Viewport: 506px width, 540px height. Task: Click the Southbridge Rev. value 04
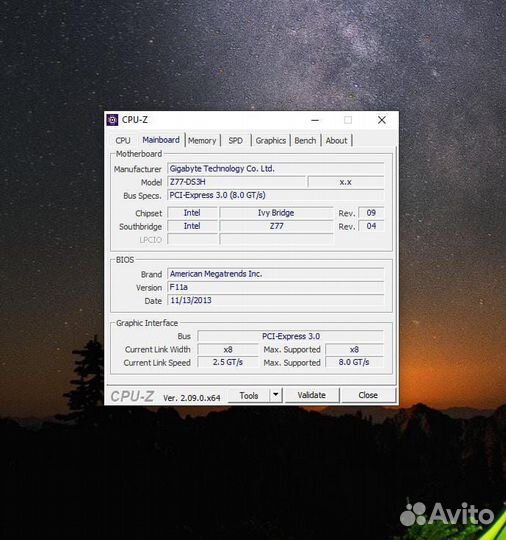click(x=371, y=226)
